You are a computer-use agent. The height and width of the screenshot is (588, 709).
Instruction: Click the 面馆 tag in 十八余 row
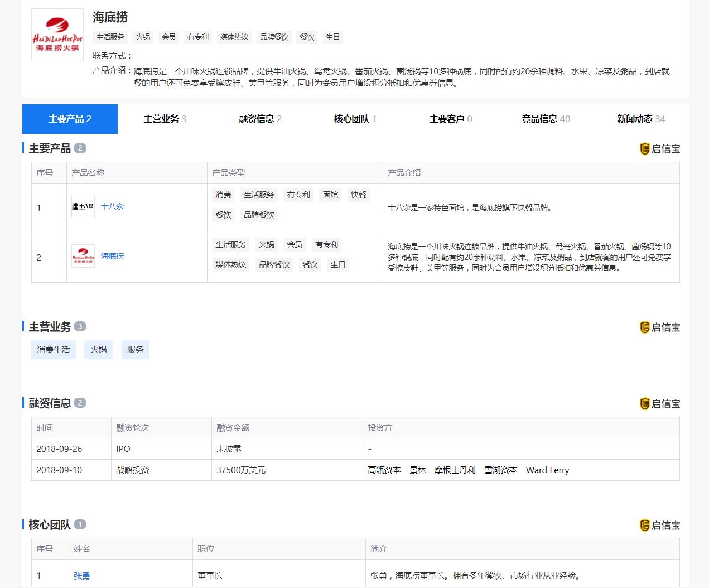(331, 195)
